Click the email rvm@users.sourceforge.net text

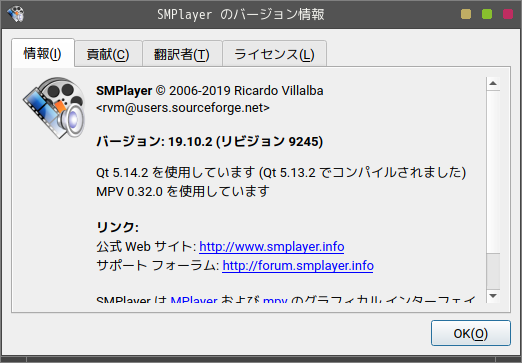[x=183, y=108]
